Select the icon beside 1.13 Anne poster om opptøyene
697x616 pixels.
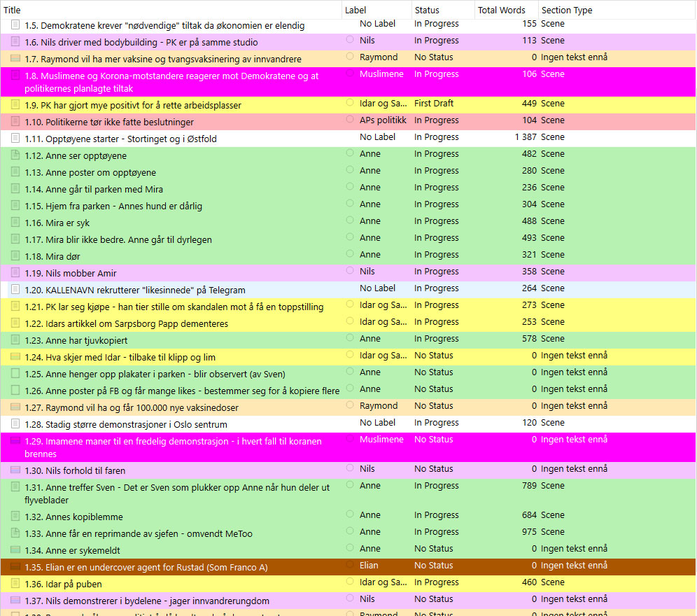click(15, 172)
